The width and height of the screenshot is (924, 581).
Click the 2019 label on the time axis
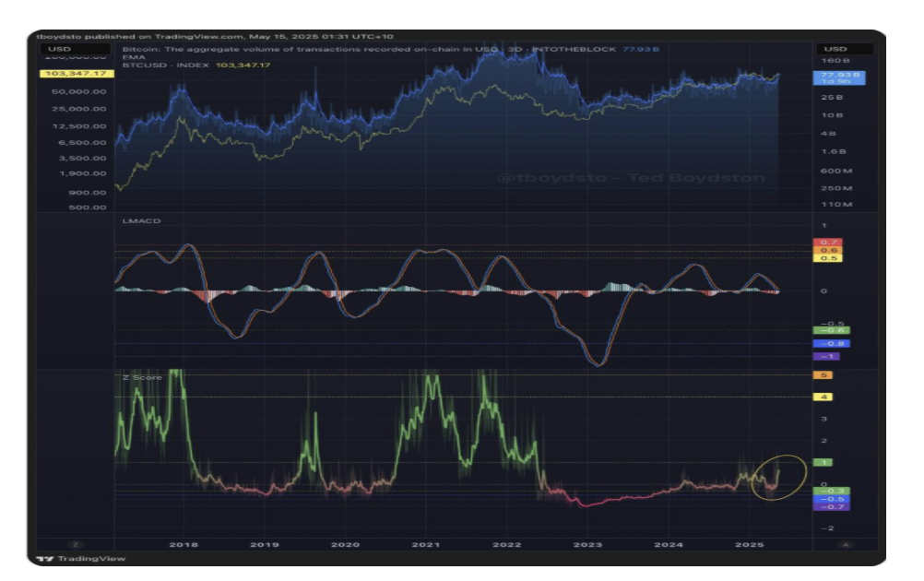pyautogui.click(x=265, y=544)
